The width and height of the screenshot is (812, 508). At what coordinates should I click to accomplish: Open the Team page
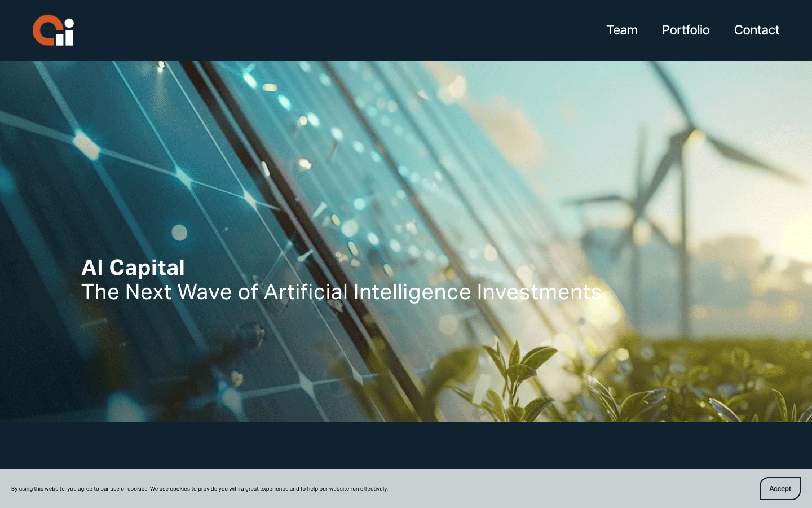click(x=621, y=30)
